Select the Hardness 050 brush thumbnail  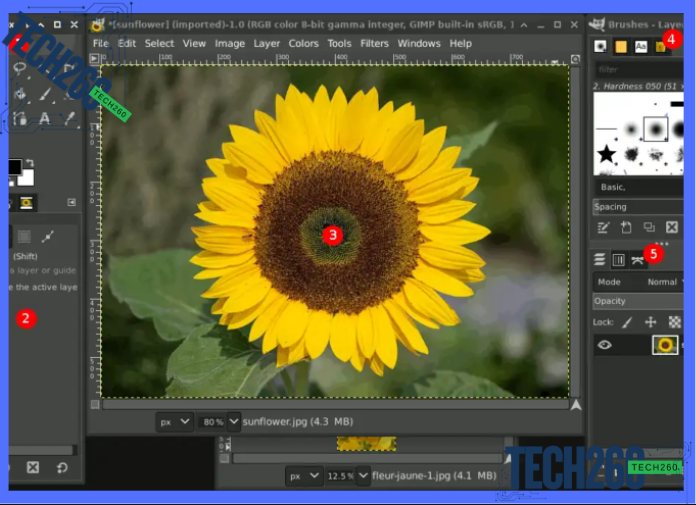[x=656, y=129]
